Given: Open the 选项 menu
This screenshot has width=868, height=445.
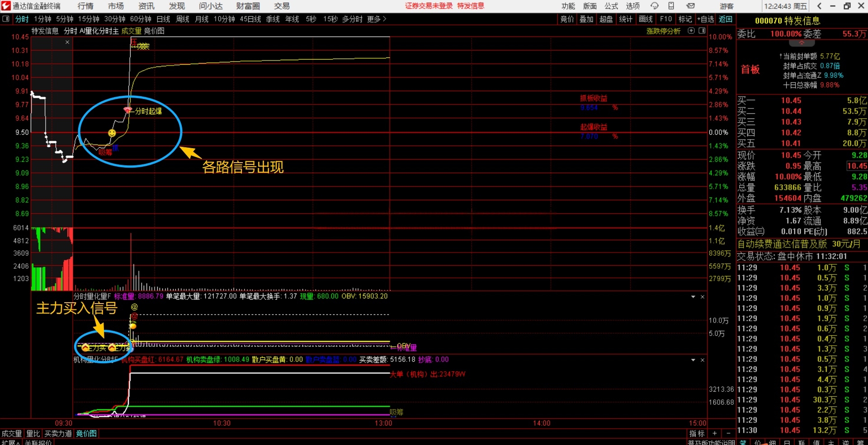Looking at the screenshot, I should point(632,6).
